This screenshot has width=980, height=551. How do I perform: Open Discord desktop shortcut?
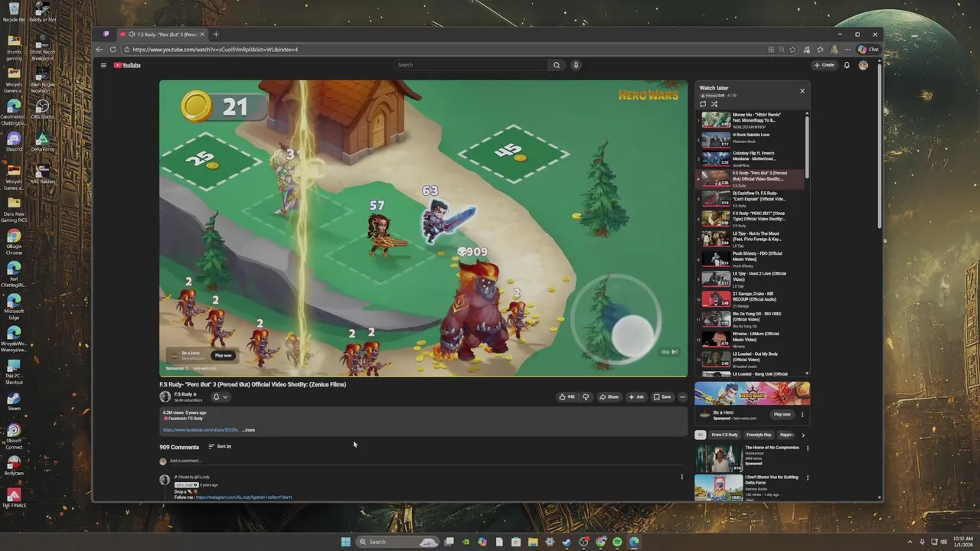[14, 142]
